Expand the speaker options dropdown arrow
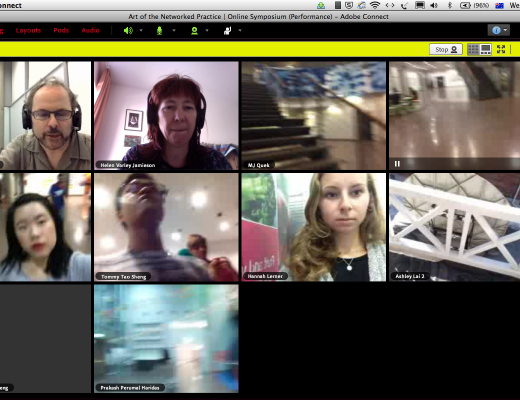 141,30
